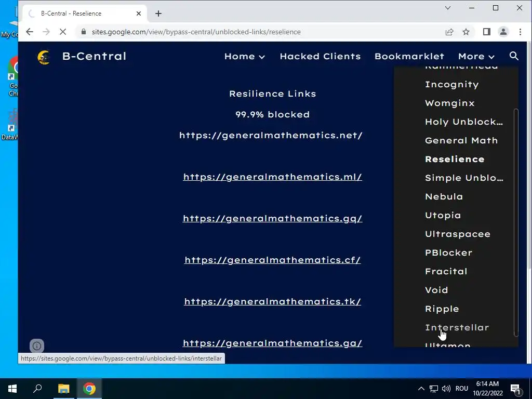Open the generalmathematics.ml link
532x399 pixels.
tap(272, 177)
